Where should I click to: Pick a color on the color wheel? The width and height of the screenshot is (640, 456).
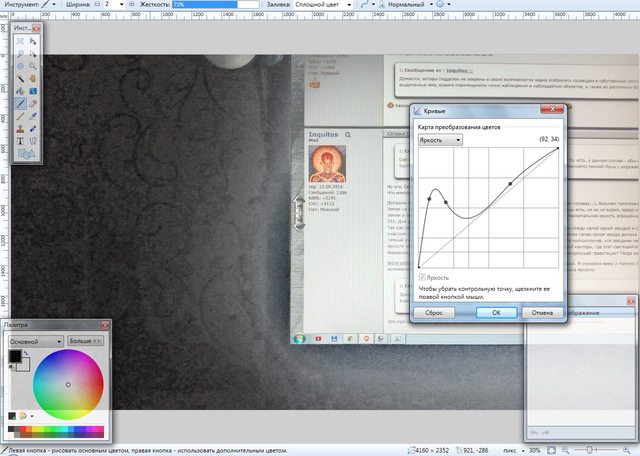68,385
